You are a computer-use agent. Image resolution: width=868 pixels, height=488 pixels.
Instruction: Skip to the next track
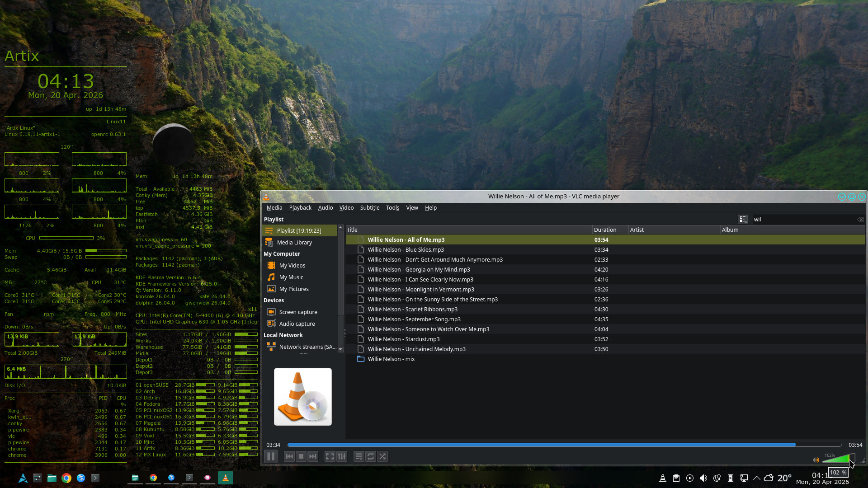point(313,456)
